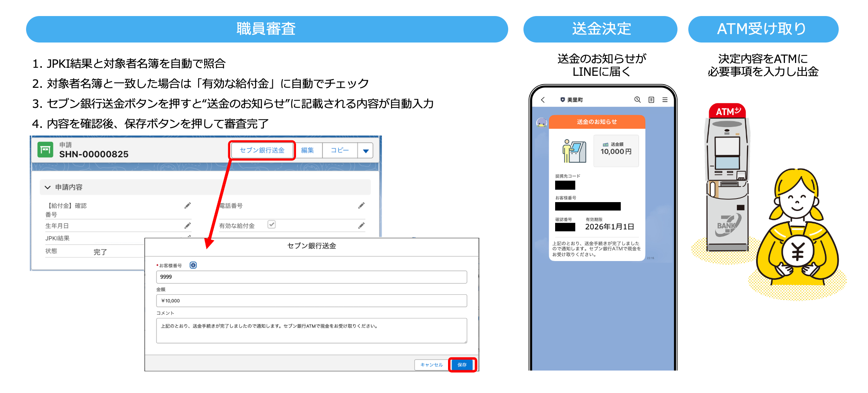Click the 状態 value 完了
The image size is (868, 393).
coord(100,252)
